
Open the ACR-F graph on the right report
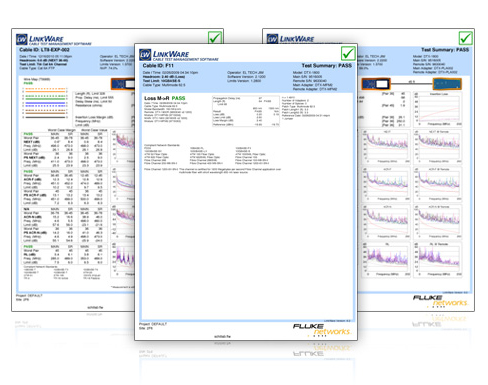[387, 184]
